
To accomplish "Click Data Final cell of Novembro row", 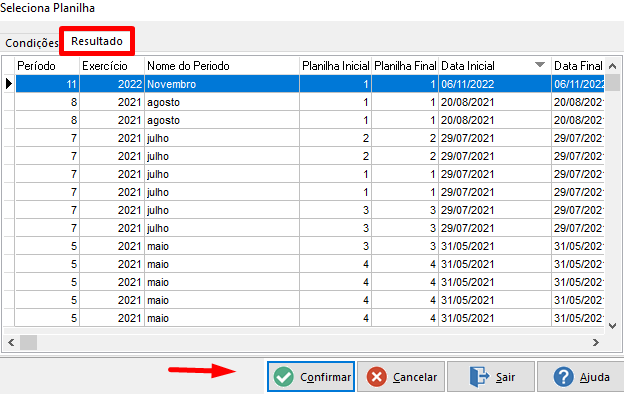I will pyautogui.click(x=578, y=84).
